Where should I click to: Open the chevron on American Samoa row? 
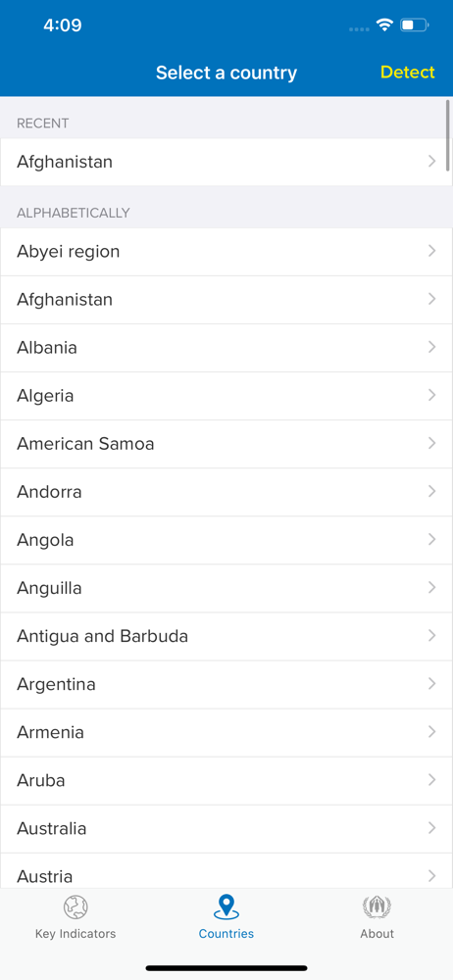[x=431, y=443]
